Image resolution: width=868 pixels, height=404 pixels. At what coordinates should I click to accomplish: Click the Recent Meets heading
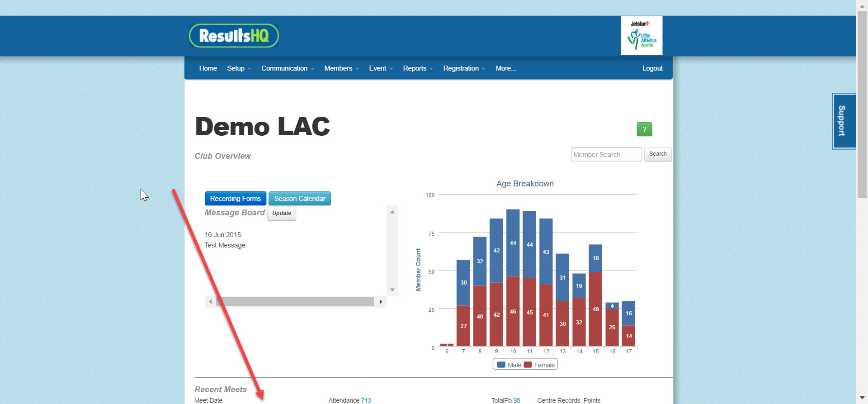point(221,390)
